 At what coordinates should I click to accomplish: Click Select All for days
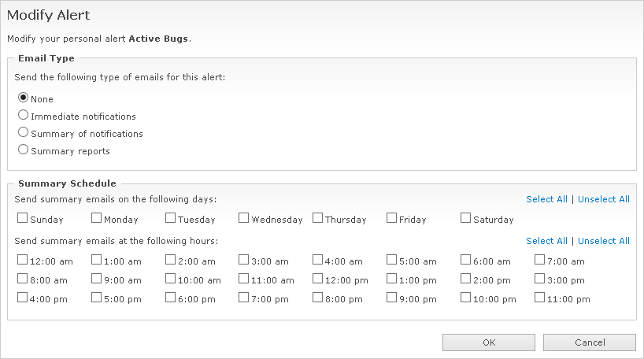point(546,199)
